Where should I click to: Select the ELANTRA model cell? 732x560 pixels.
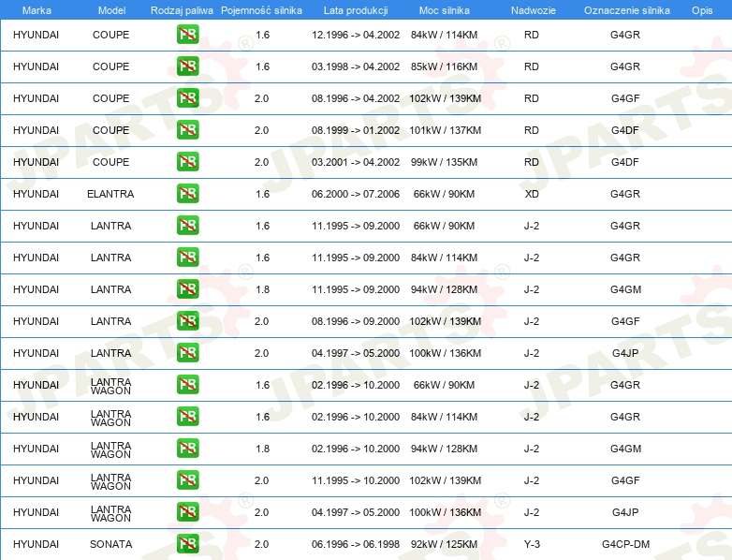click(x=110, y=194)
